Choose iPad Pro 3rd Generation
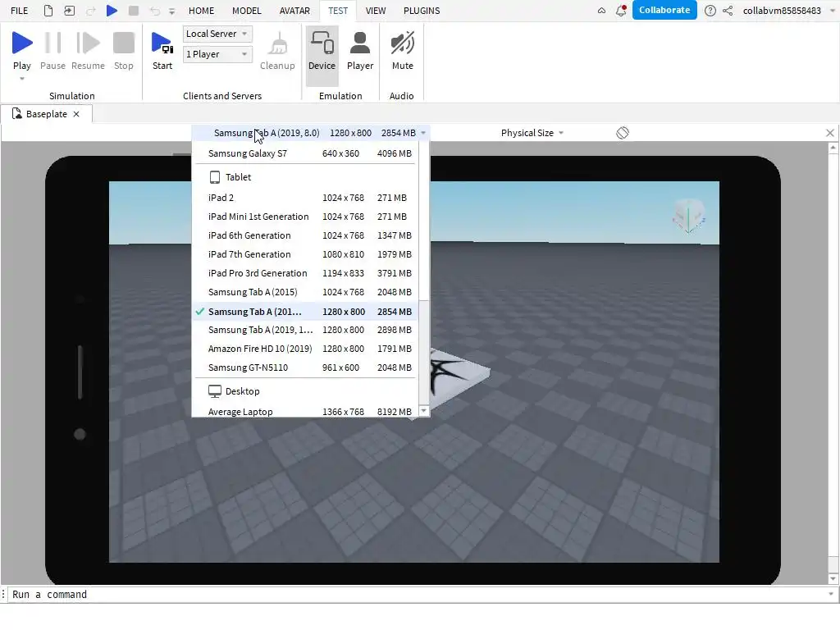This screenshot has width=840, height=630. coord(305,273)
